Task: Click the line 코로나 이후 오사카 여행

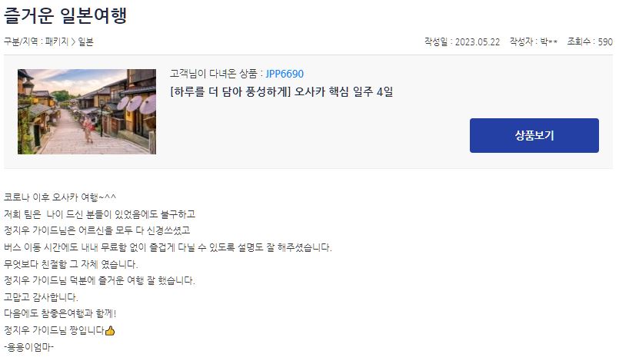Action: coord(60,197)
